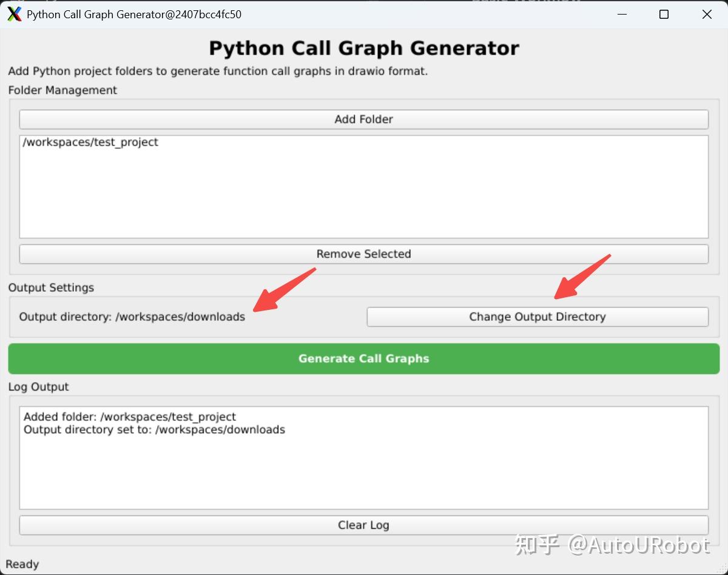Viewport: 728px width, 575px height.
Task: Start Generate Call Graphs
Action: pyautogui.click(x=363, y=358)
